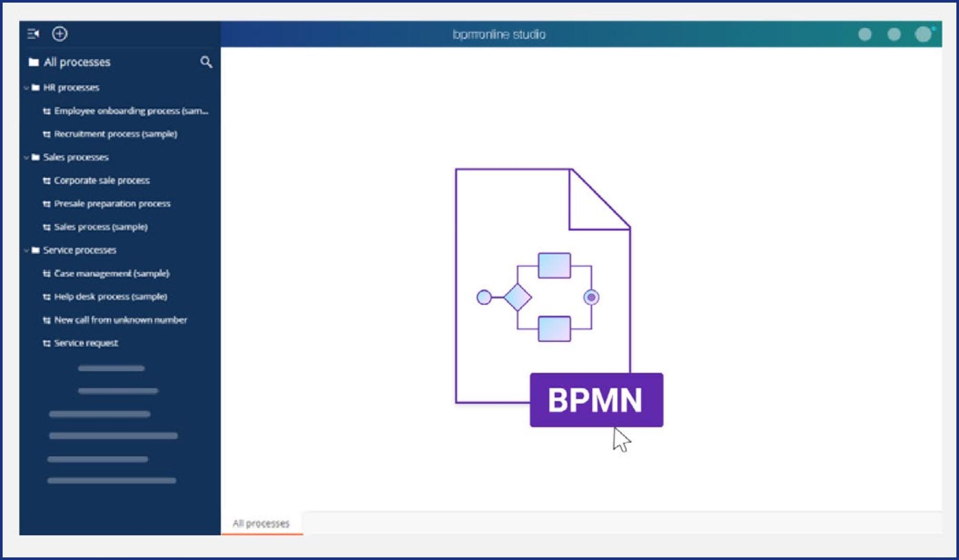959x560 pixels.
Task: Select Help desk process (sample)
Action: 110,297
